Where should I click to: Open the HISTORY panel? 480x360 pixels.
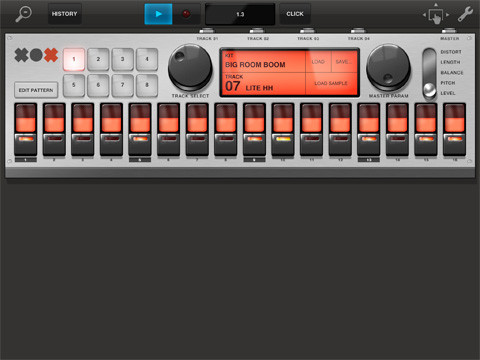(x=65, y=14)
